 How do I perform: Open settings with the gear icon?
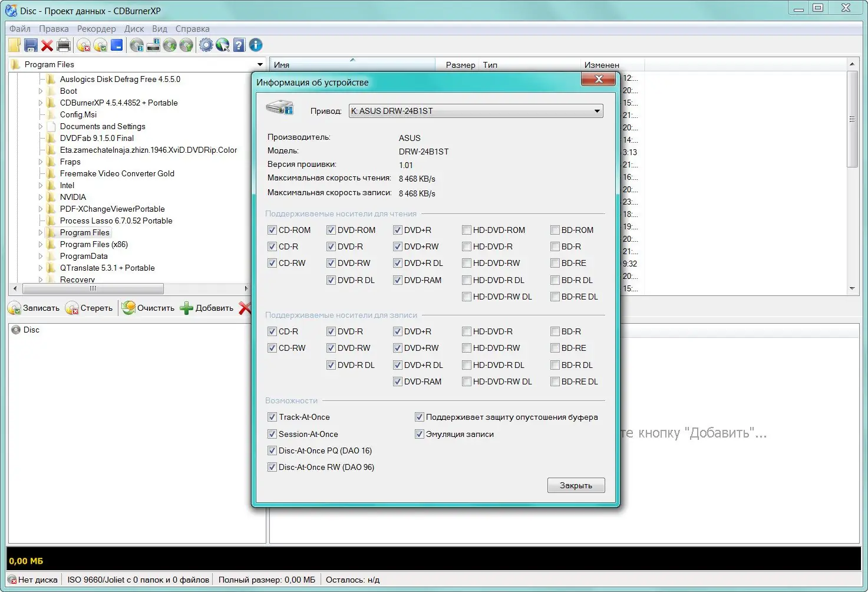click(206, 45)
